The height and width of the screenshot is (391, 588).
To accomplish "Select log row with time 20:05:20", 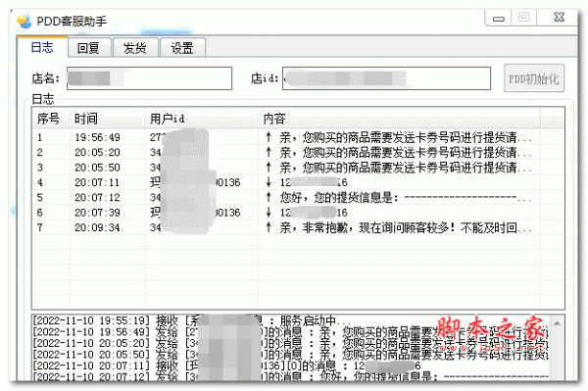I will [298, 153].
